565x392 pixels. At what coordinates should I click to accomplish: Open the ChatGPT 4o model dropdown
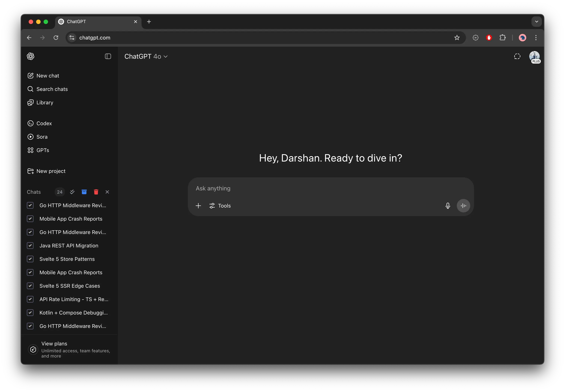[146, 56]
